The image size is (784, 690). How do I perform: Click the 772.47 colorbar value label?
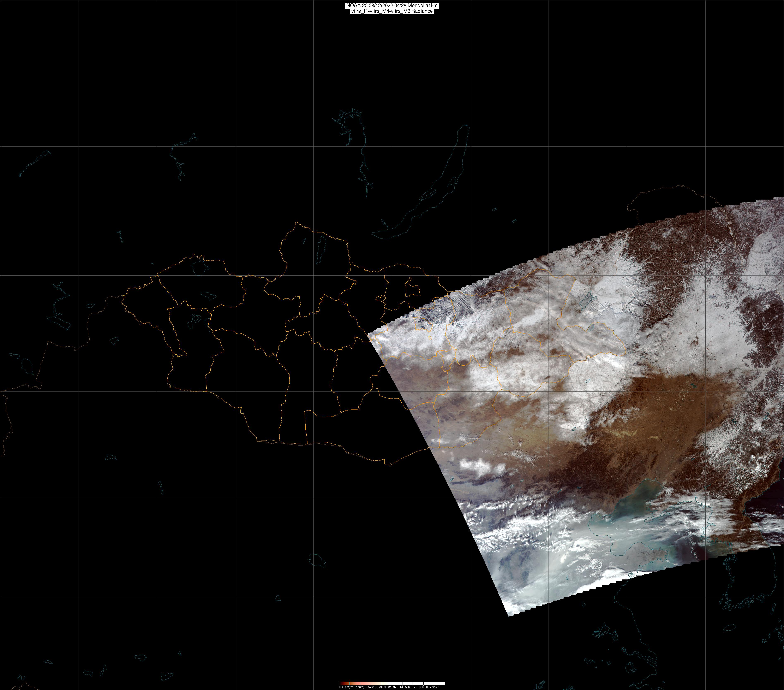(x=434, y=687)
